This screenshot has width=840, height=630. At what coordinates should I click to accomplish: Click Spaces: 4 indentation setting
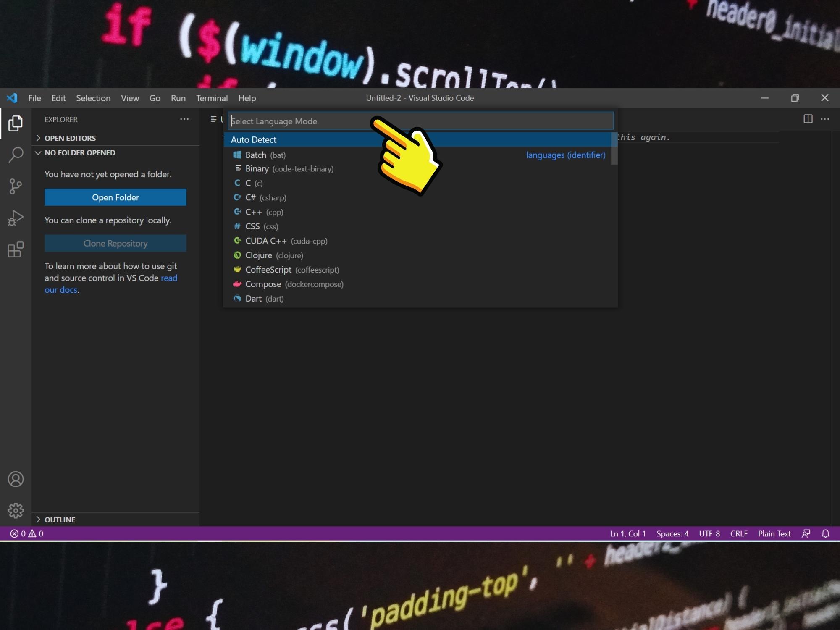[672, 533]
